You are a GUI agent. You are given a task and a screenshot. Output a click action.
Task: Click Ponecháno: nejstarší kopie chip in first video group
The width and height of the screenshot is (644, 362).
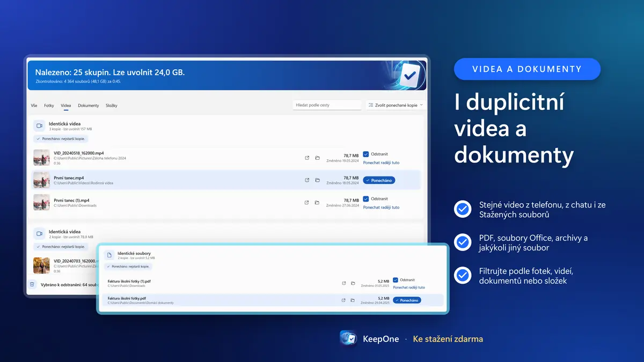[60, 138]
